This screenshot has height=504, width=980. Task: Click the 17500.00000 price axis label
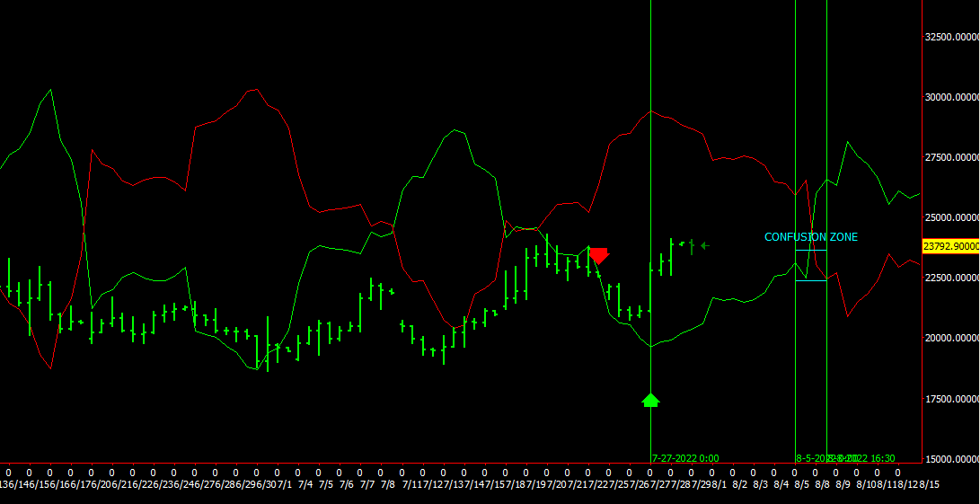[952, 398]
